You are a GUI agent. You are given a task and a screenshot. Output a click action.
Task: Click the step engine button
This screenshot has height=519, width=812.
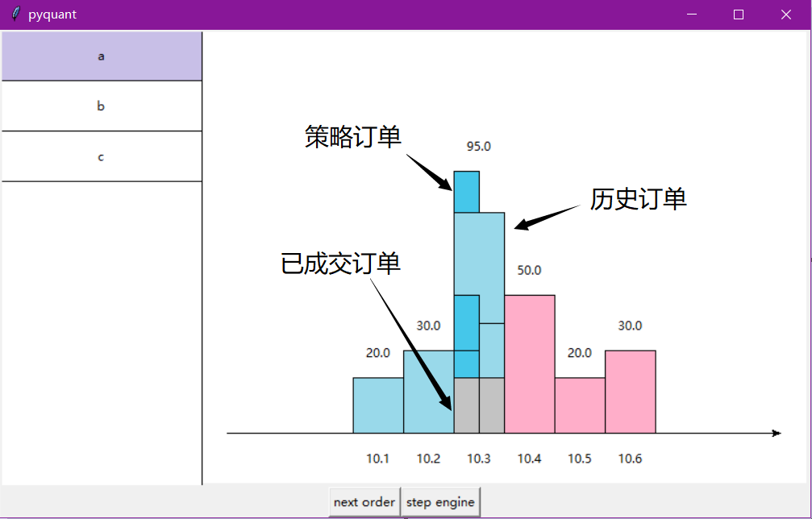(x=441, y=502)
